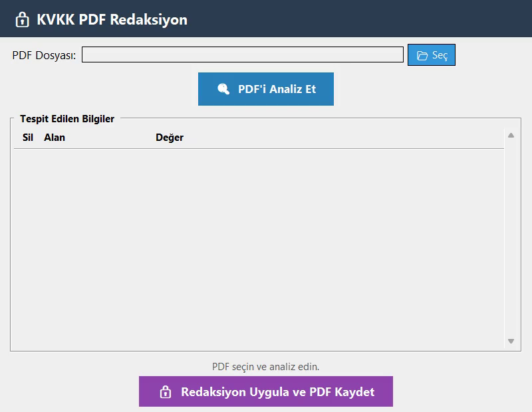Click the Tespit Edilen Bilgiler group label
This screenshot has width=532, height=412.
coord(67,119)
